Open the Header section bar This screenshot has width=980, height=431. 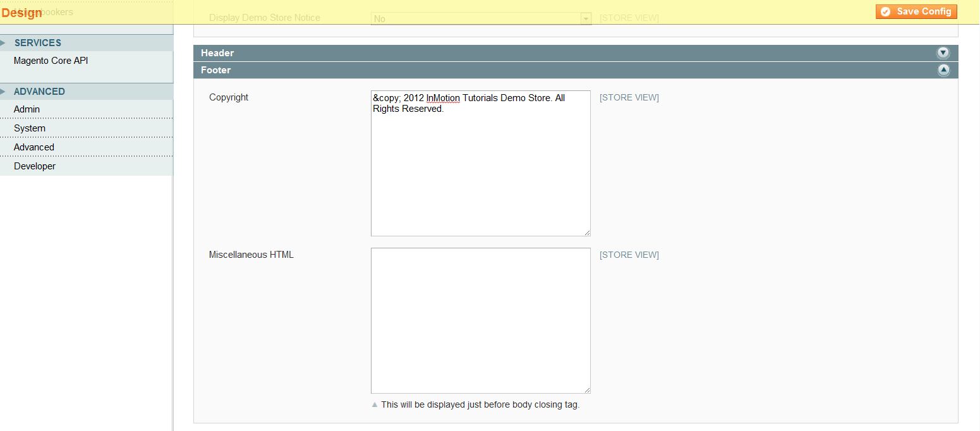[576, 53]
